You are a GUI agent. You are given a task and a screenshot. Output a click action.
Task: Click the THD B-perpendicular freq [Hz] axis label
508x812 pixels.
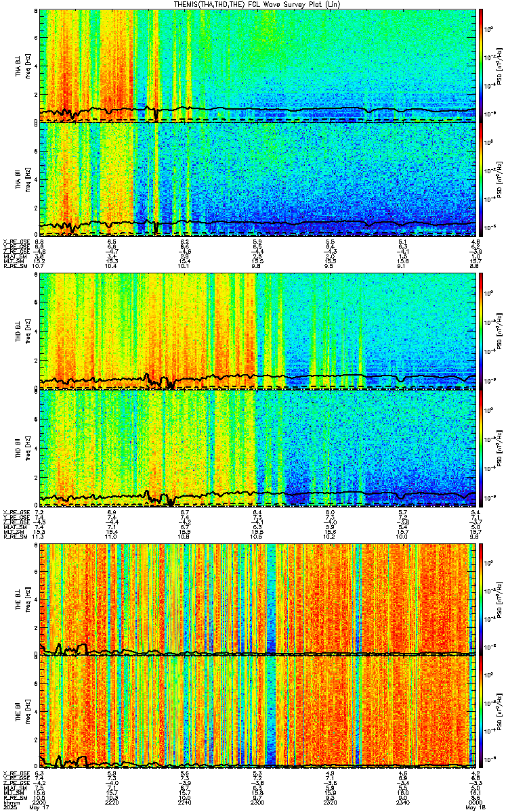(x=28, y=330)
